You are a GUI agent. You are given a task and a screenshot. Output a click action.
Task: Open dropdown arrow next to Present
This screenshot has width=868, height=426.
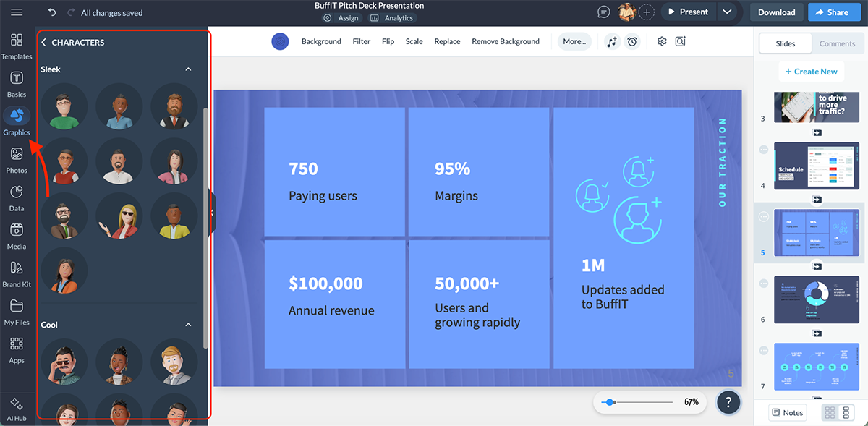(x=727, y=12)
